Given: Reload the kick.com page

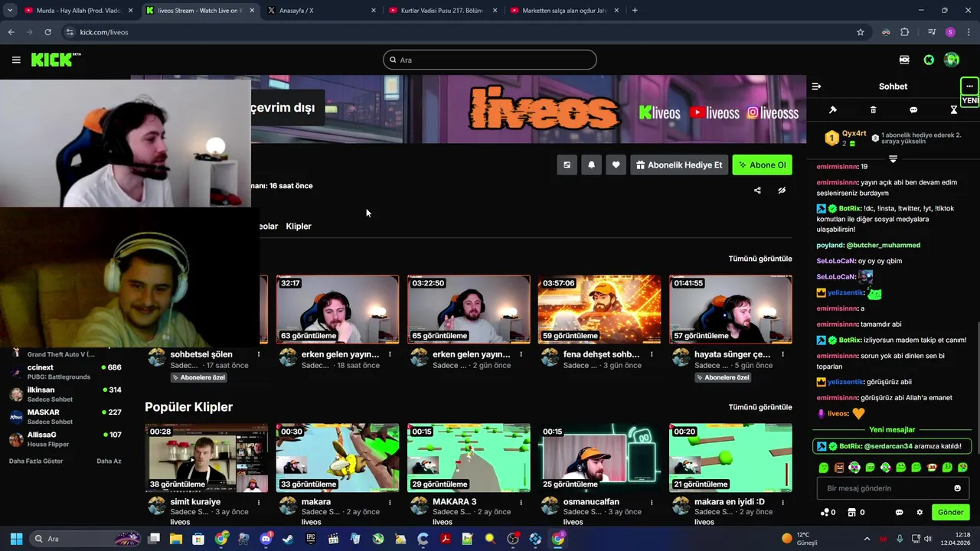Looking at the screenshot, I should (x=47, y=32).
